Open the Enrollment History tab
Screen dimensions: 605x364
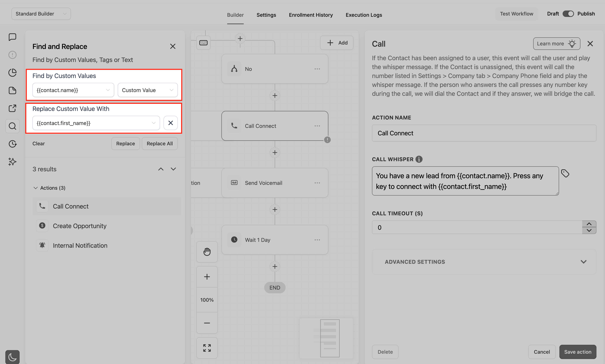(x=311, y=15)
